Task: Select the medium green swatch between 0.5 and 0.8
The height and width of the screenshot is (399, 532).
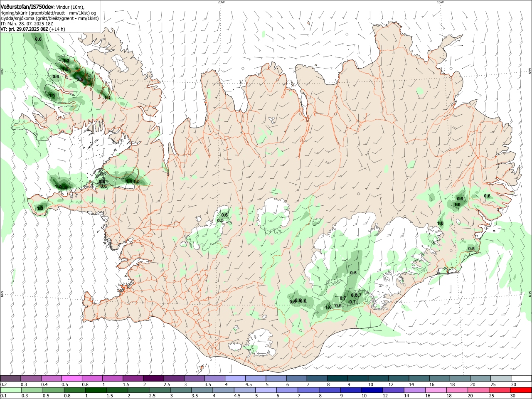Action: [x=53, y=390]
